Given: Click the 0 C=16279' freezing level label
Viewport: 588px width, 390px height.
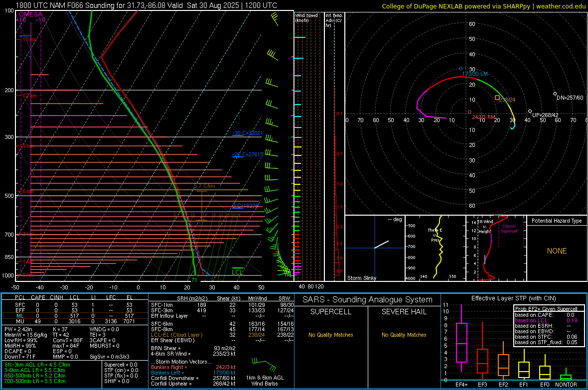Looking at the screenshot, I should click(x=245, y=206).
